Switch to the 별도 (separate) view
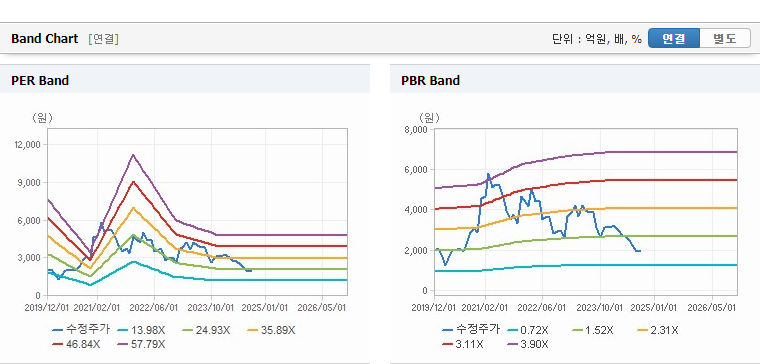Viewport: 760px width, 364px height. coord(725,38)
